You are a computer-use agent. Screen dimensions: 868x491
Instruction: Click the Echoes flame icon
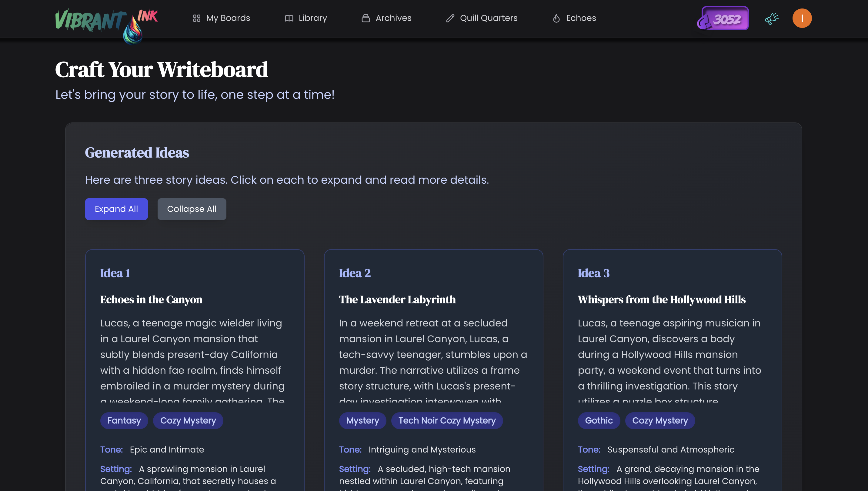[x=556, y=18]
